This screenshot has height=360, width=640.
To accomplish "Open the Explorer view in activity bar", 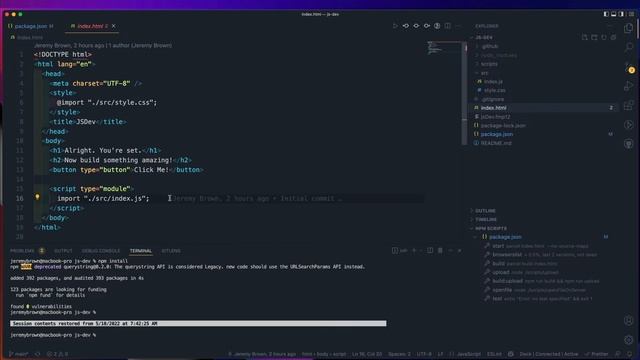I will 629,28.
